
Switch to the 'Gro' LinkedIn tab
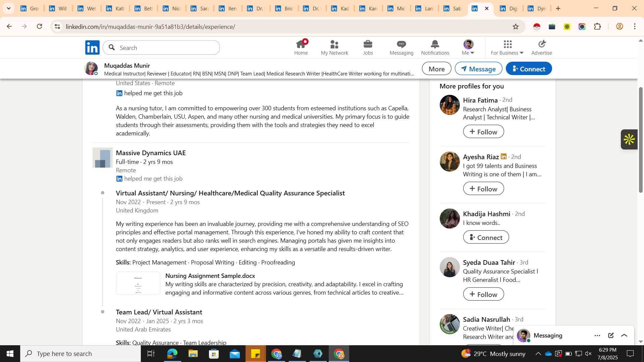tap(30, 8)
